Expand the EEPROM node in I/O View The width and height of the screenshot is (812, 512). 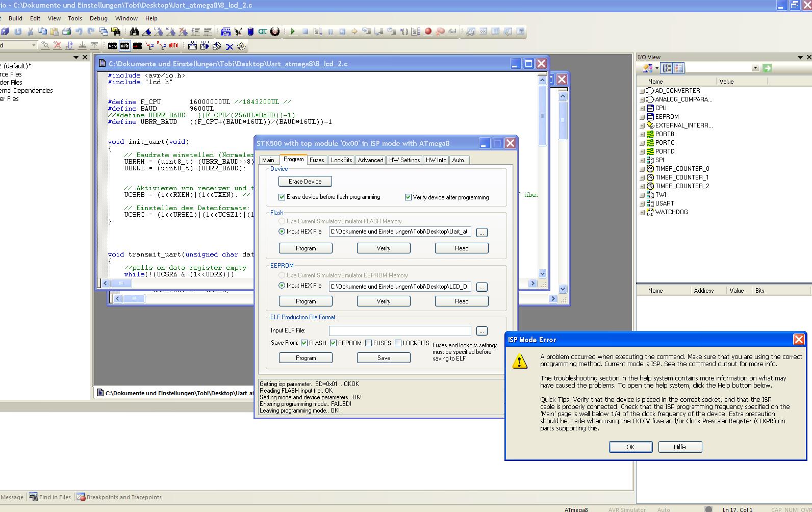tap(642, 117)
